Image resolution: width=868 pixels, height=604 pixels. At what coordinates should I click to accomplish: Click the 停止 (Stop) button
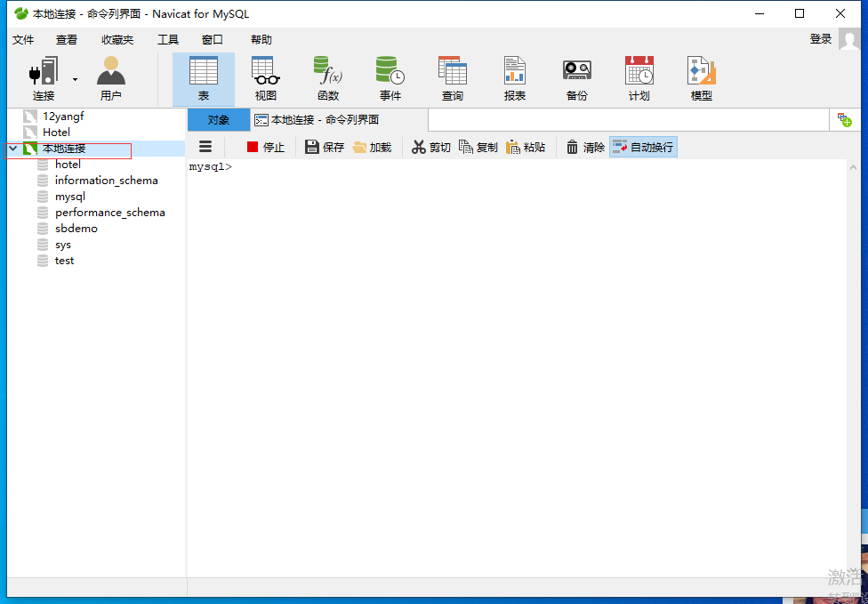264,147
